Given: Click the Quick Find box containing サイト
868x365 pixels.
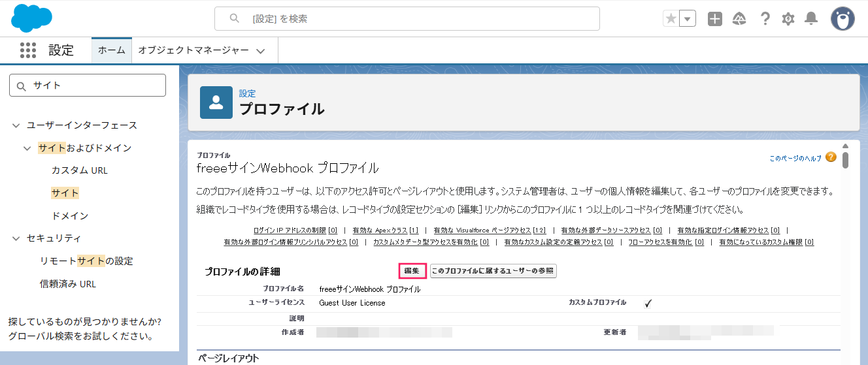Looking at the screenshot, I should (x=88, y=85).
